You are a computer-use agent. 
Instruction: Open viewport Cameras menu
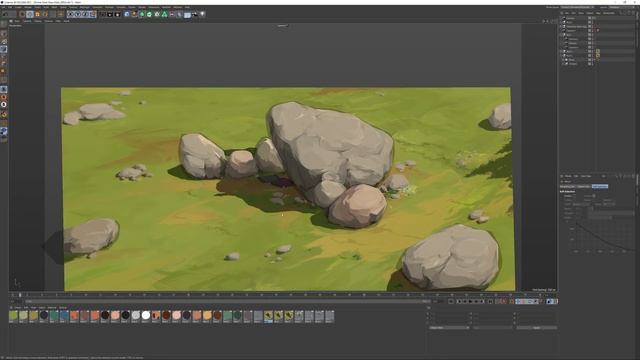tap(27, 21)
